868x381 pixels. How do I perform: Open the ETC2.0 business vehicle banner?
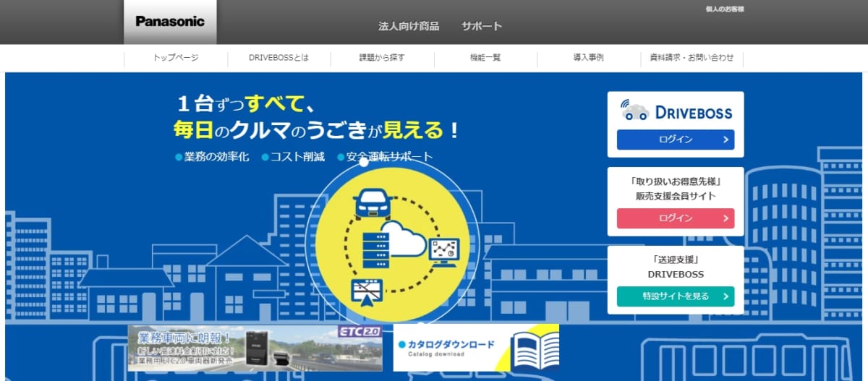[x=254, y=348]
